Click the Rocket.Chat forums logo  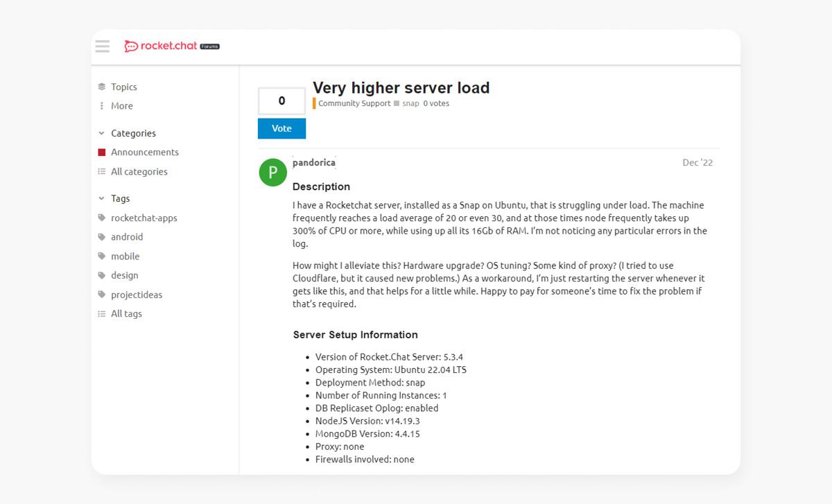point(172,46)
